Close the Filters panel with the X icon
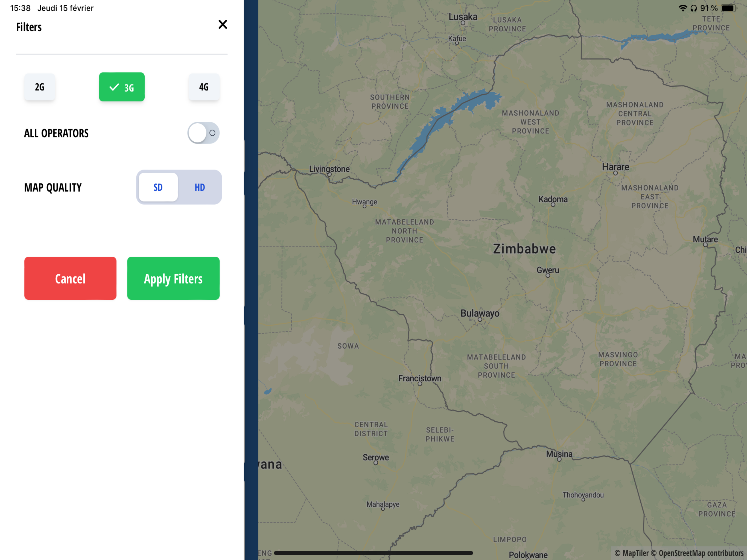This screenshot has height=560, width=747. [x=223, y=24]
